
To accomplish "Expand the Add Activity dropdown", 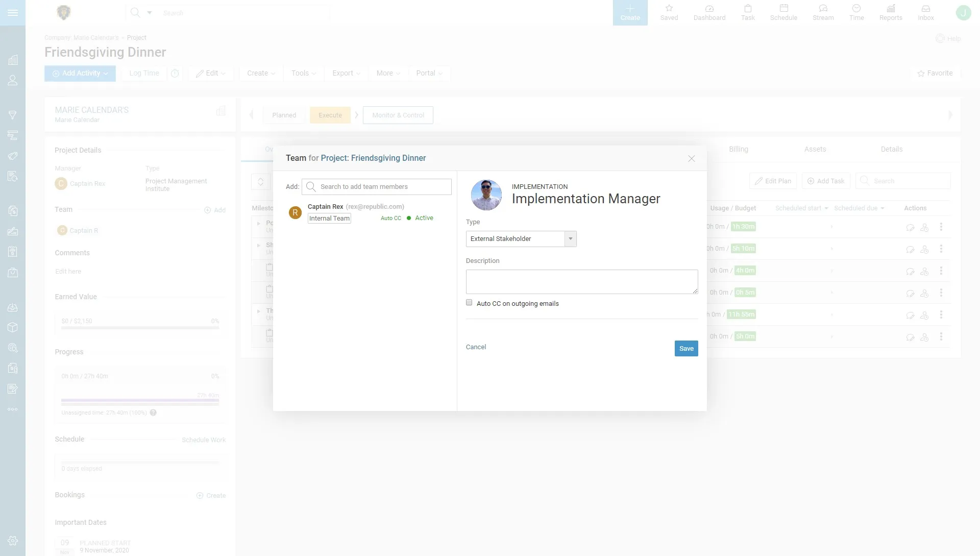I will (x=80, y=74).
